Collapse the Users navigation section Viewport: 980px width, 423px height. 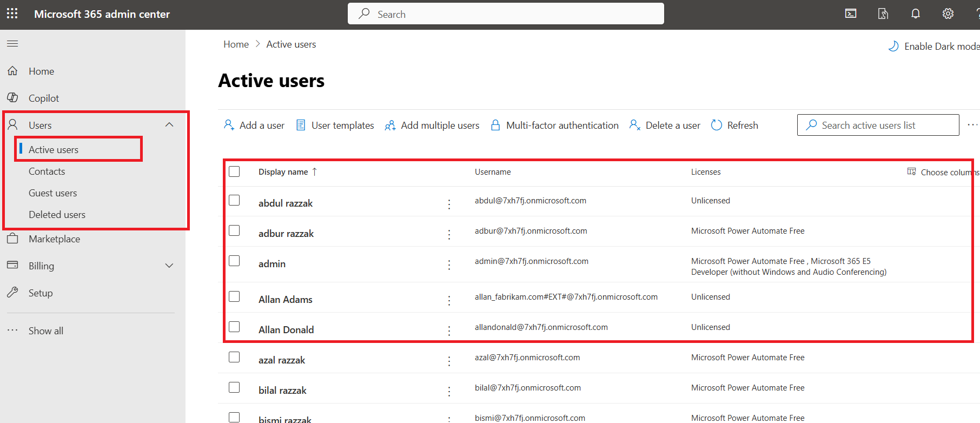[x=169, y=125]
